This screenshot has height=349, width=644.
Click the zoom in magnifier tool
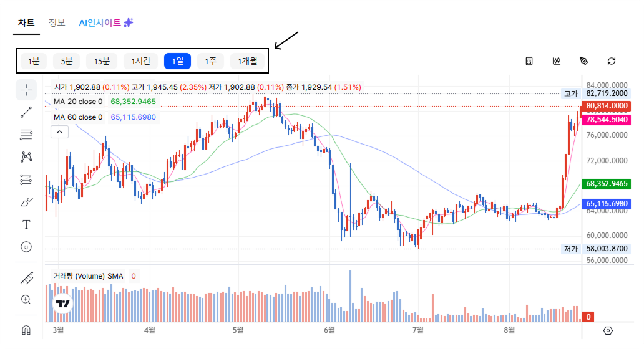point(26,299)
